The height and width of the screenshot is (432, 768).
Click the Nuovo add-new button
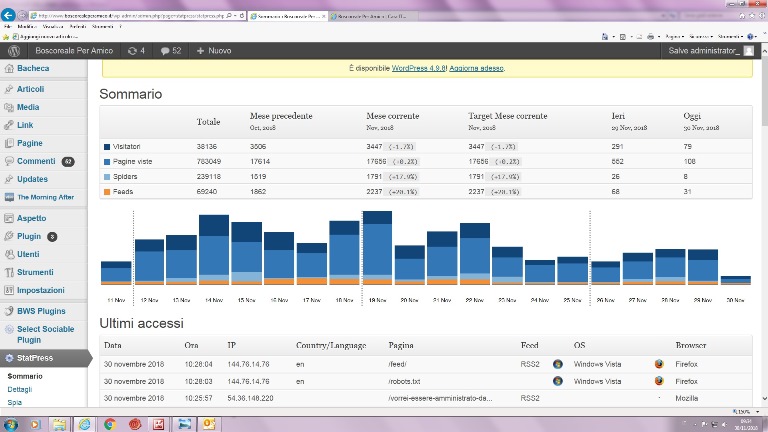(x=214, y=50)
